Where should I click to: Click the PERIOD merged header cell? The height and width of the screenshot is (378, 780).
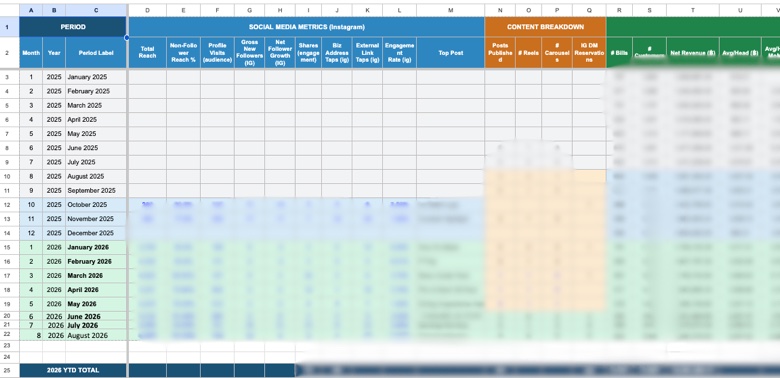coord(73,27)
